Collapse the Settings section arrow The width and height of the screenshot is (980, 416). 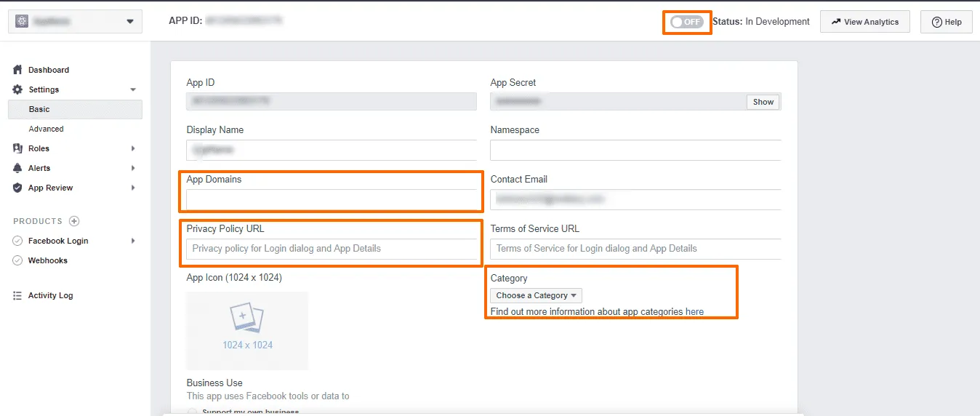click(x=133, y=89)
